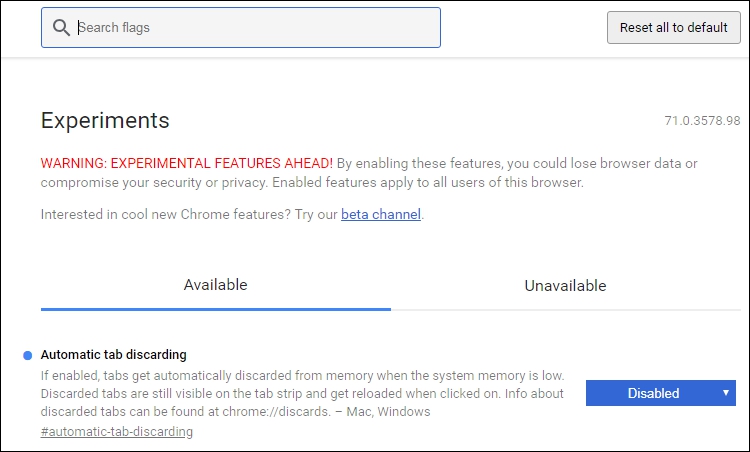Click the dropdown arrow on Disabled selector

pyautogui.click(x=726, y=393)
